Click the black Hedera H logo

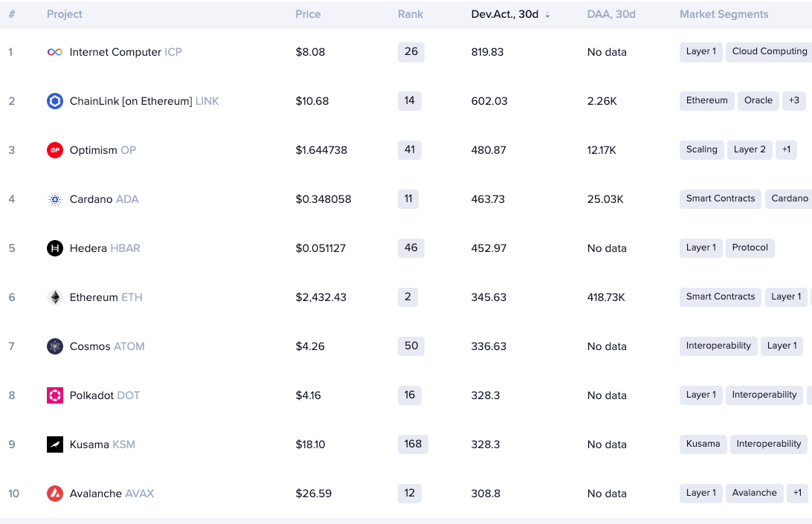tap(55, 248)
